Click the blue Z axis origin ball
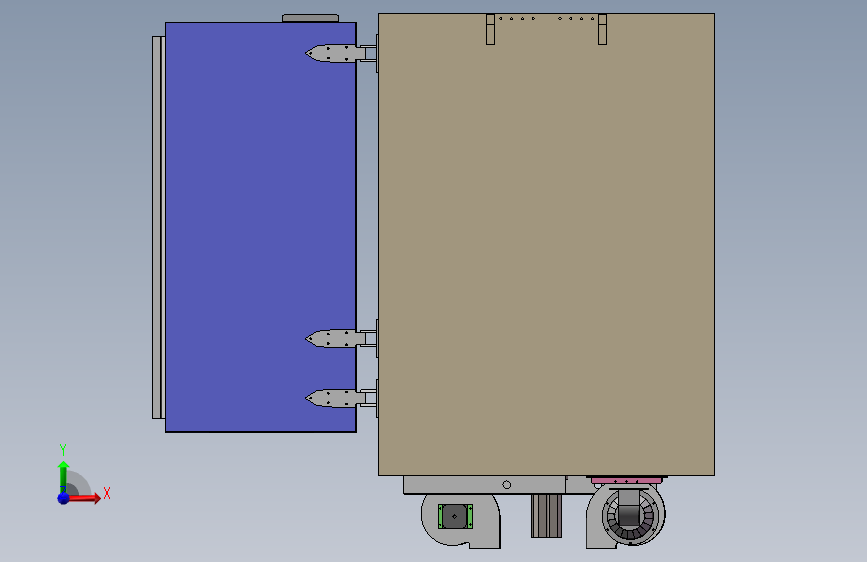The height and width of the screenshot is (562, 867). coord(63,498)
